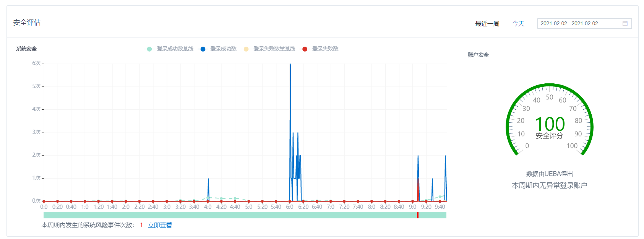Click the red failure spike after 9:0

tap(418, 180)
